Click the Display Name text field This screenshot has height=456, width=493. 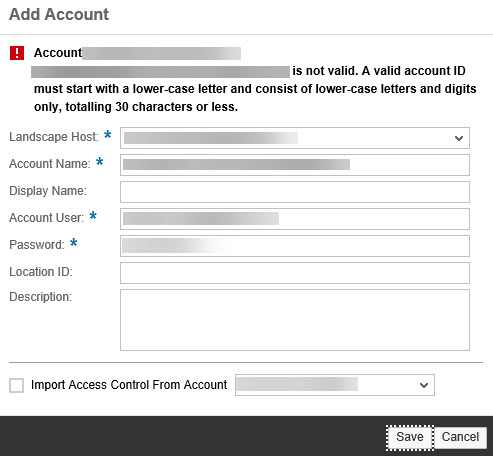tap(295, 192)
